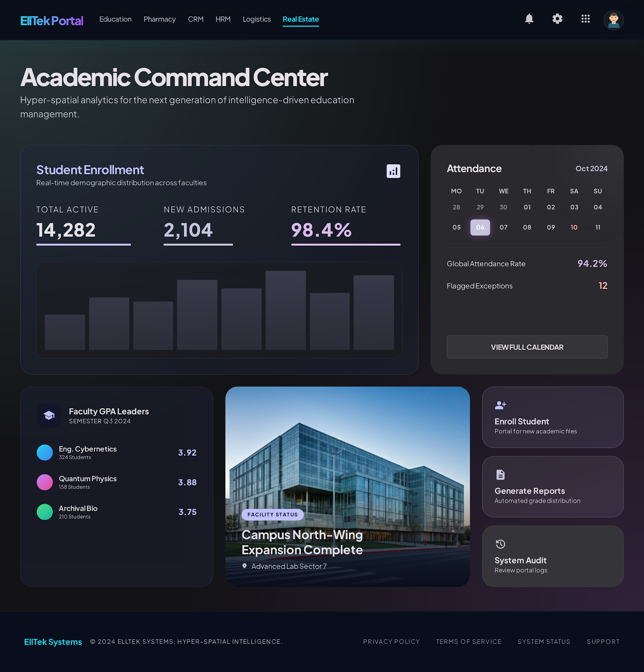Select the Quantum Physics pink color circle
Image resolution: width=644 pixels, height=672 pixels.
tap(45, 482)
